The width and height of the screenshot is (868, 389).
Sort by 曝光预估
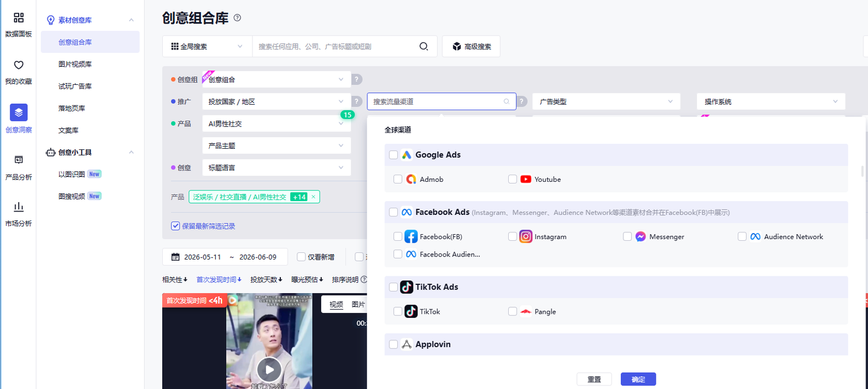307,279
